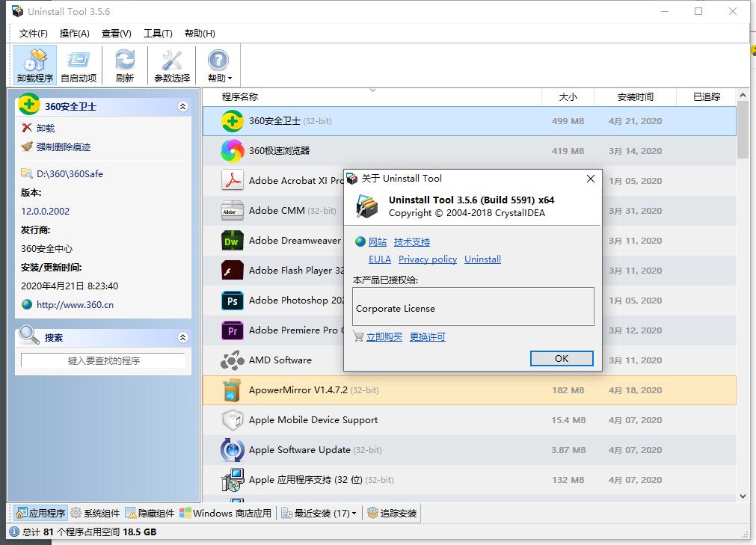Click the Uninstall link in About dialog
The height and width of the screenshot is (545, 756).
pyautogui.click(x=482, y=259)
